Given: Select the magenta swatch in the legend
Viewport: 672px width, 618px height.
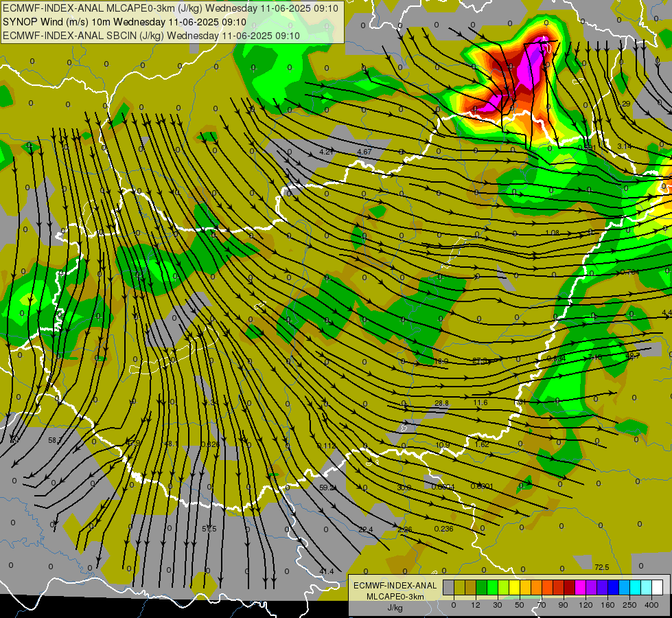Looking at the screenshot, I should point(580,587).
